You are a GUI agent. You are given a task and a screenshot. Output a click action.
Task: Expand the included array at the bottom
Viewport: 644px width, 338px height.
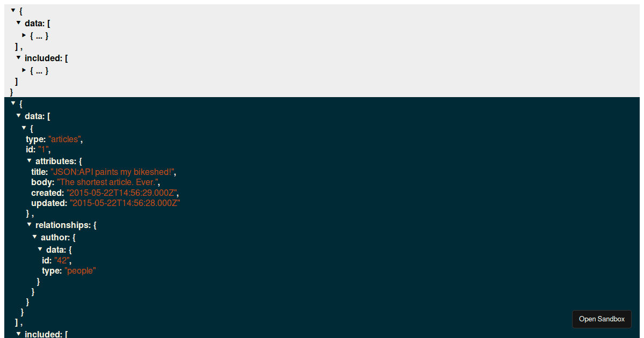pyautogui.click(x=18, y=334)
